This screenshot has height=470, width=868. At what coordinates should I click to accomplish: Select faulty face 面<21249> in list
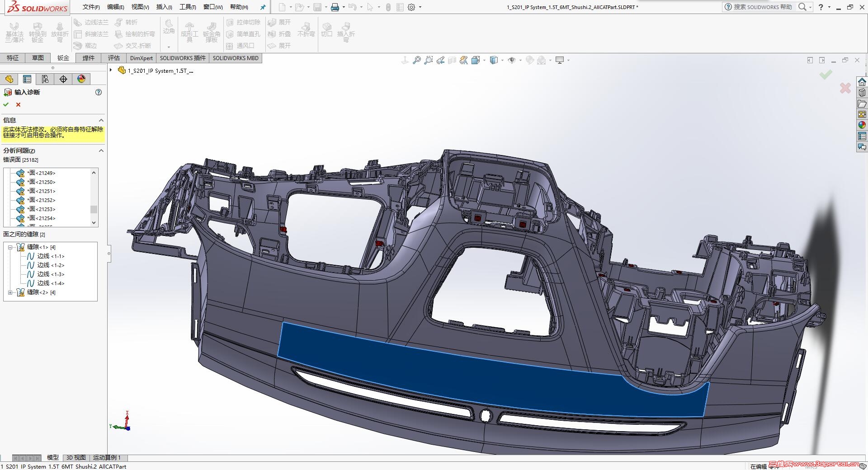[x=41, y=173]
